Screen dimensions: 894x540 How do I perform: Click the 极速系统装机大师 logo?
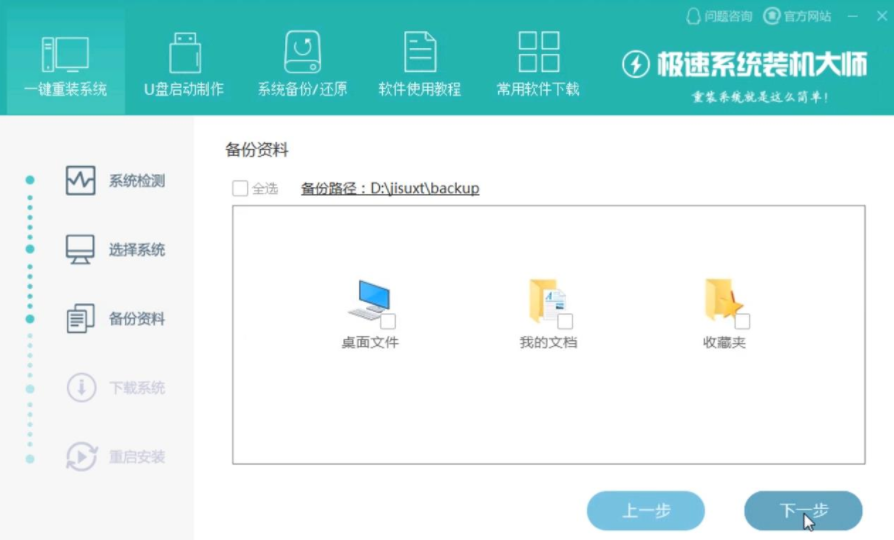click(728, 64)
